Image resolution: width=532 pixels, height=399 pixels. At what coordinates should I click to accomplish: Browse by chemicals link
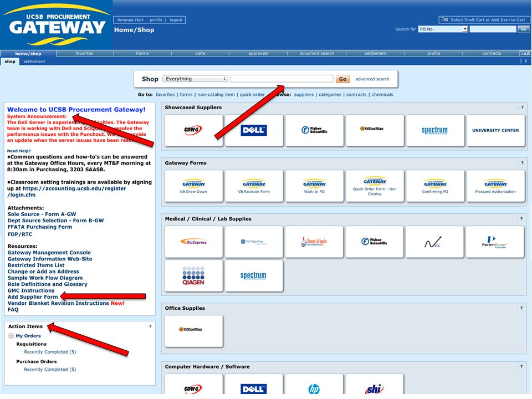(382, 95)
